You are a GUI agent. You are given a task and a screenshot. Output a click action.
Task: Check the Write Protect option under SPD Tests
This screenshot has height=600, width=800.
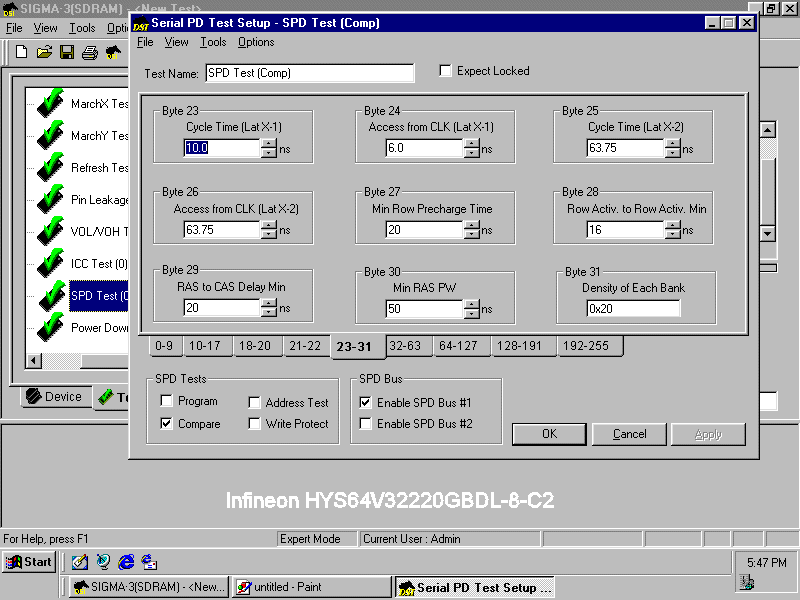click(255, 423)
